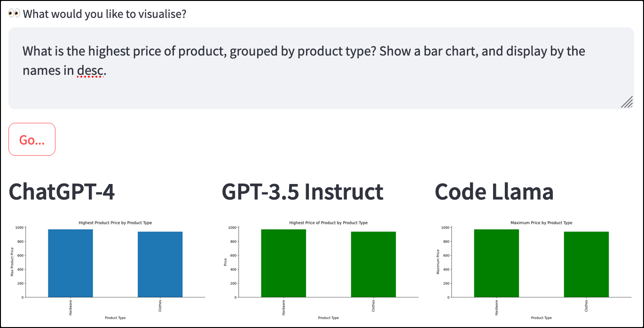Click the Hardware bar in Code Llama chart
Screen dimensions: 644x328
pyautogui.click(x=496, y=263)
